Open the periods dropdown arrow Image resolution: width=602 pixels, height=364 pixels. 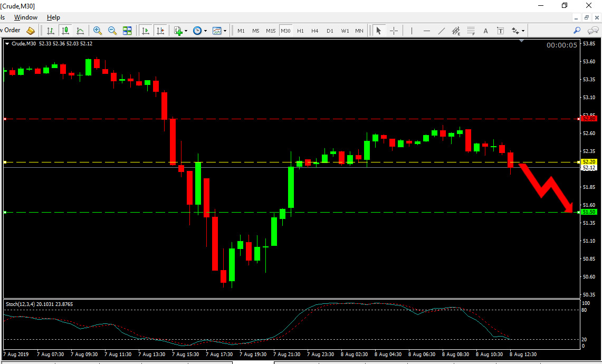[x=205, y=31]
